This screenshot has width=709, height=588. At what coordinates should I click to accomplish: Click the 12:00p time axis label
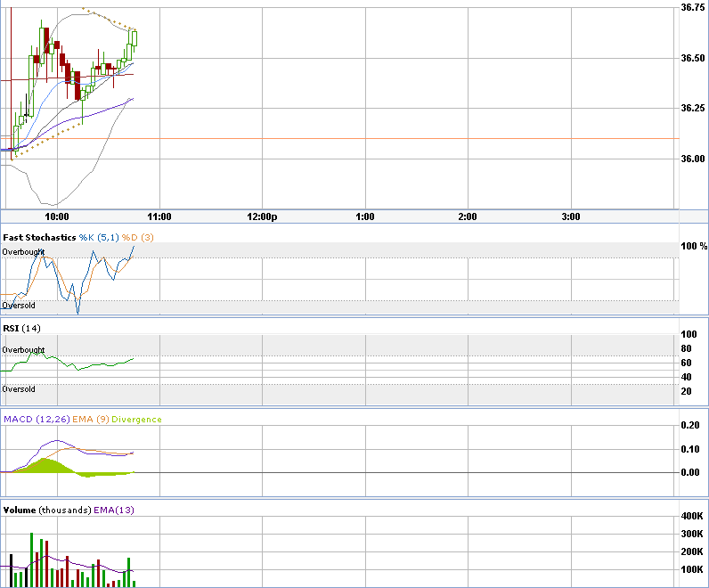pyautogui.click(x=262, y=216)
